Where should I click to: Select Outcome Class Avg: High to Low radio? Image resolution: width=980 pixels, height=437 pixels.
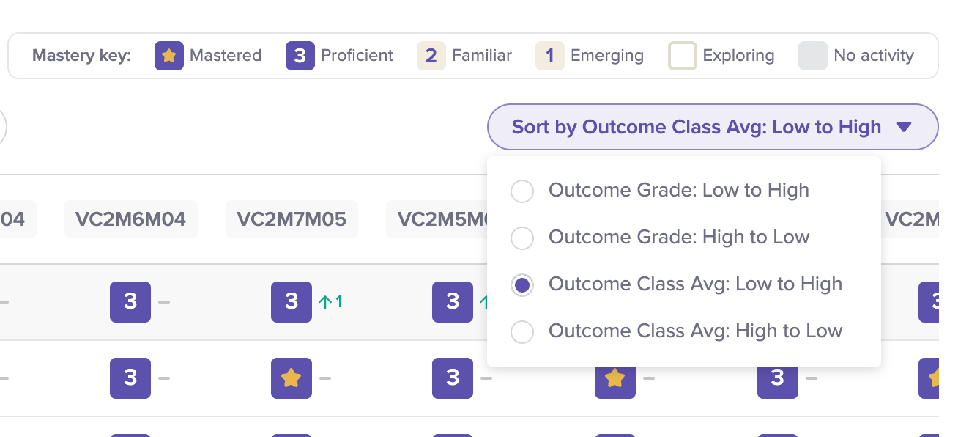[522, 331]
